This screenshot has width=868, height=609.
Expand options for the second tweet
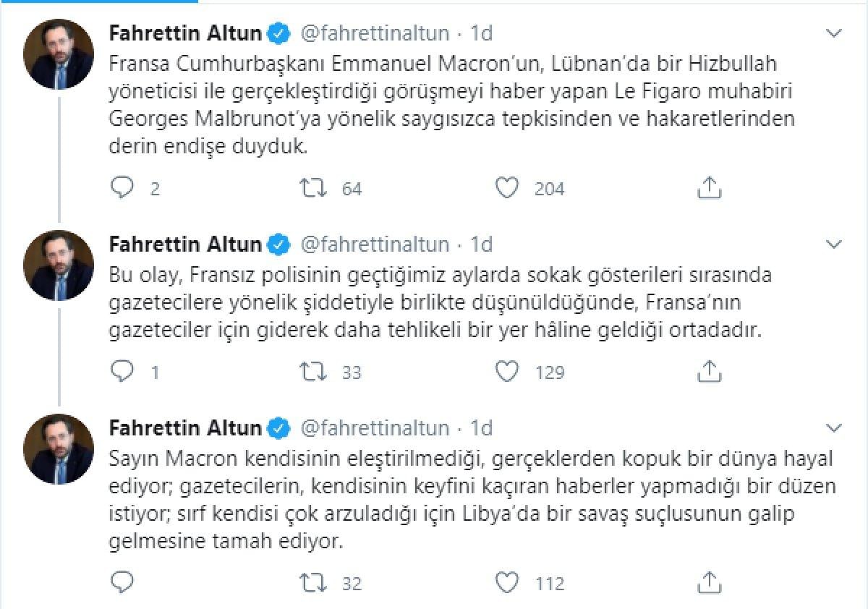(x=835, y=244)
